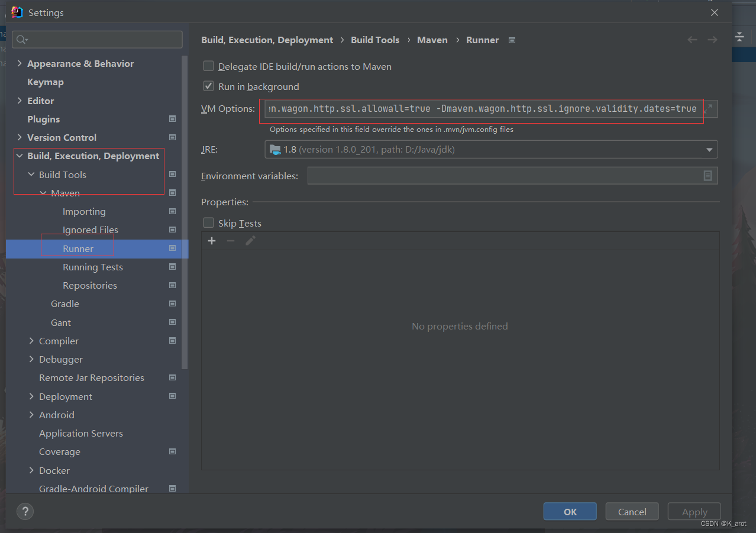The width and height of the screenshot is (756, 533).
Task: Click the settings tree vertical scrollbar
Action: (185, 212)
